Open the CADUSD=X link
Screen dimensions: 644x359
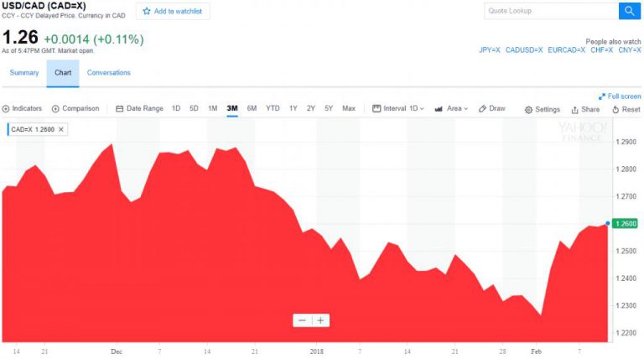pos(524,50)
